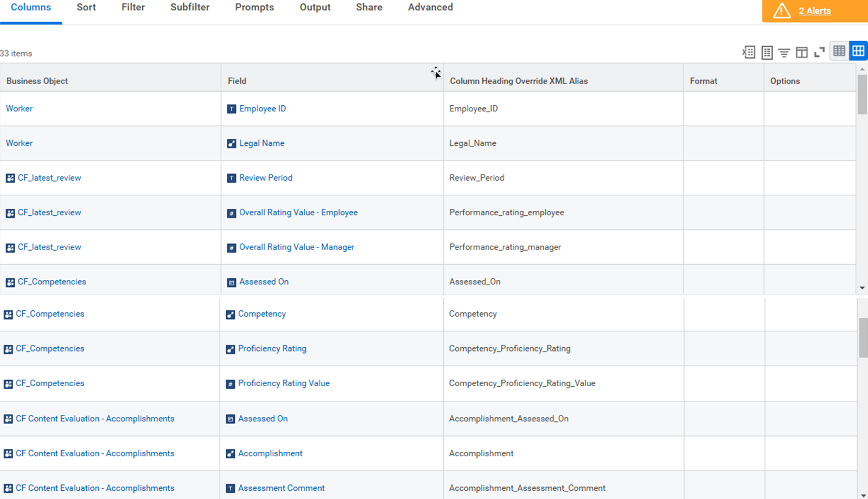Click the field icon beside Competency field link
The image size is (868, 499).
231,315
